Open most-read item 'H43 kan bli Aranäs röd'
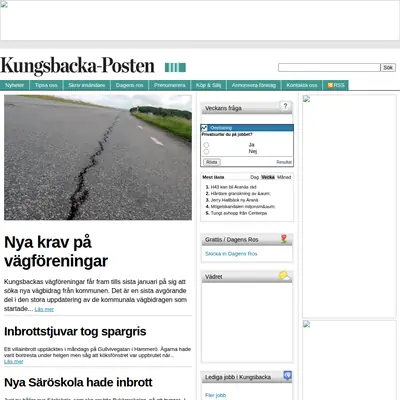400x400 pixels. 234,187
